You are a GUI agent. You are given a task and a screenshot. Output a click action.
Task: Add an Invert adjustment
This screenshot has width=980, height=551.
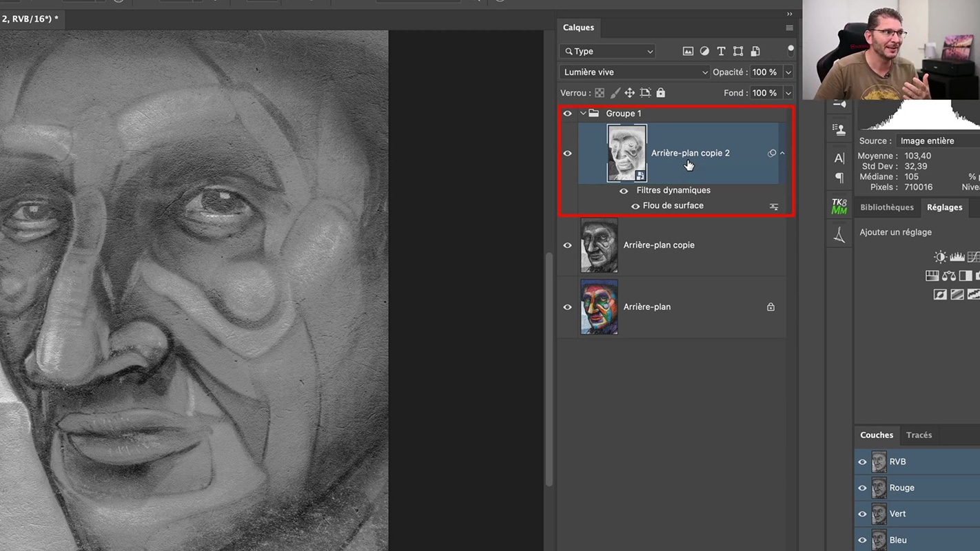point(940,294)
